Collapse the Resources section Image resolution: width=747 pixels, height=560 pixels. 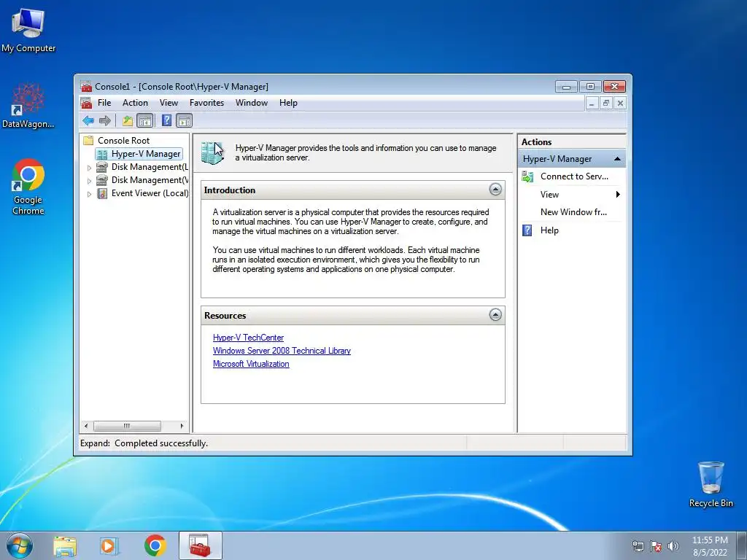[495, 315]
